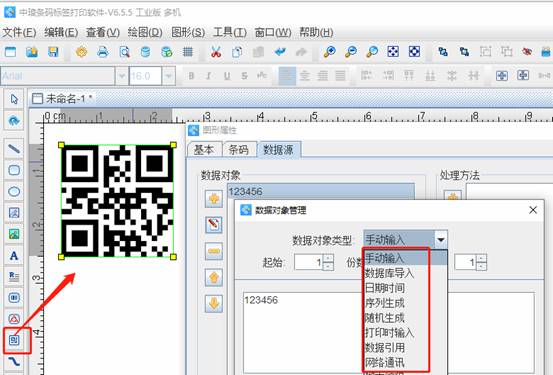Toggle underline text formatting
The width and height of the screenshot is (553, 375).
pos(227,76)
